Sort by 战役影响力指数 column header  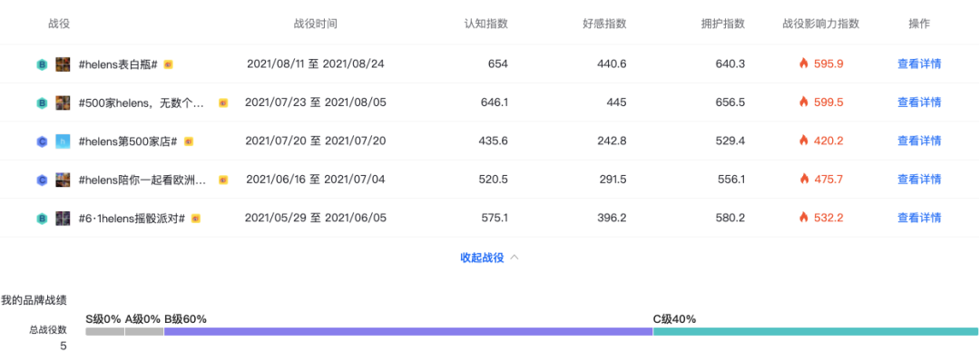[x=821, y=24]
